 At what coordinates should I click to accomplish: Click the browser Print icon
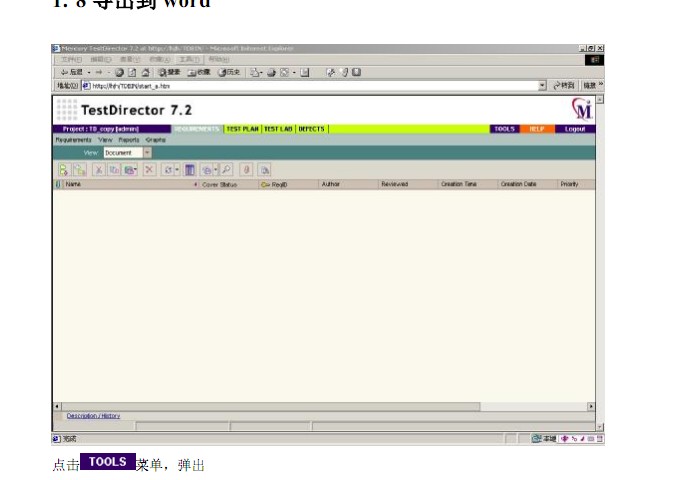click(x=271, y=72)
